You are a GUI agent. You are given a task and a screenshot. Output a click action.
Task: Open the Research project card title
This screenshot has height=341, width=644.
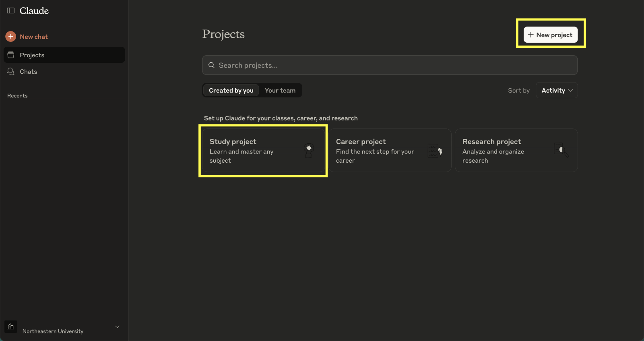point(491,142)
